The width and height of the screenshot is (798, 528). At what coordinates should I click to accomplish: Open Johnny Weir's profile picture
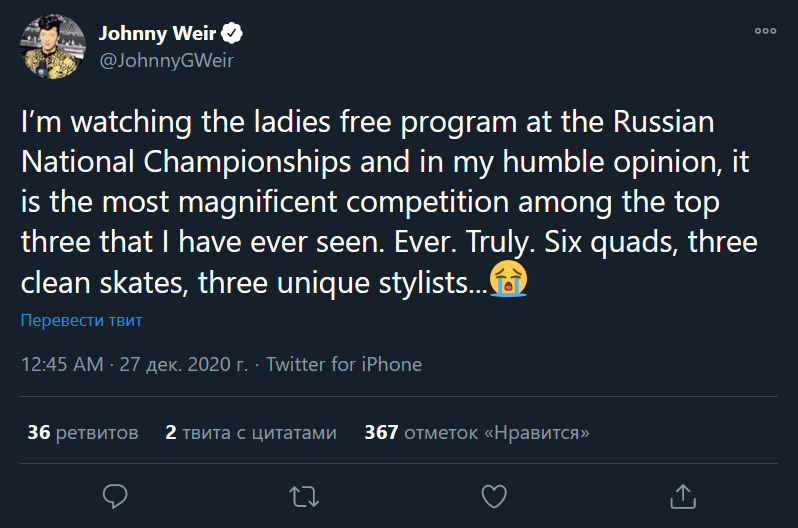coord(53,47)
